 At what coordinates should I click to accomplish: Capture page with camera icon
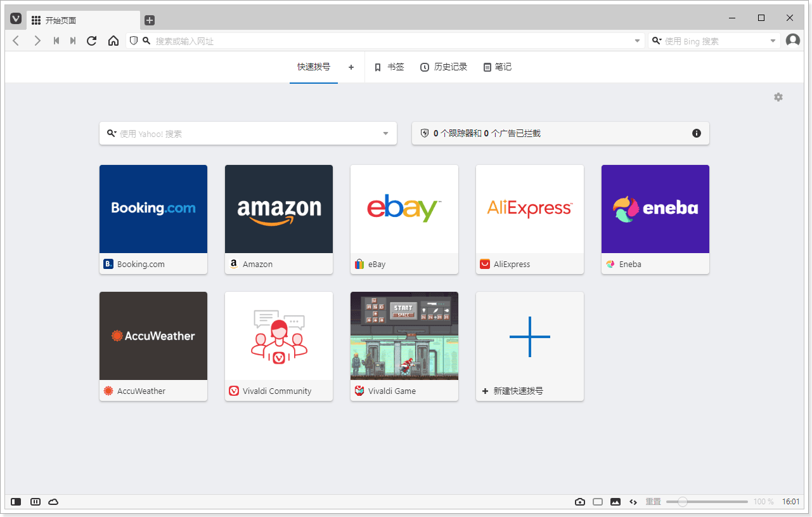coord(580,502)
